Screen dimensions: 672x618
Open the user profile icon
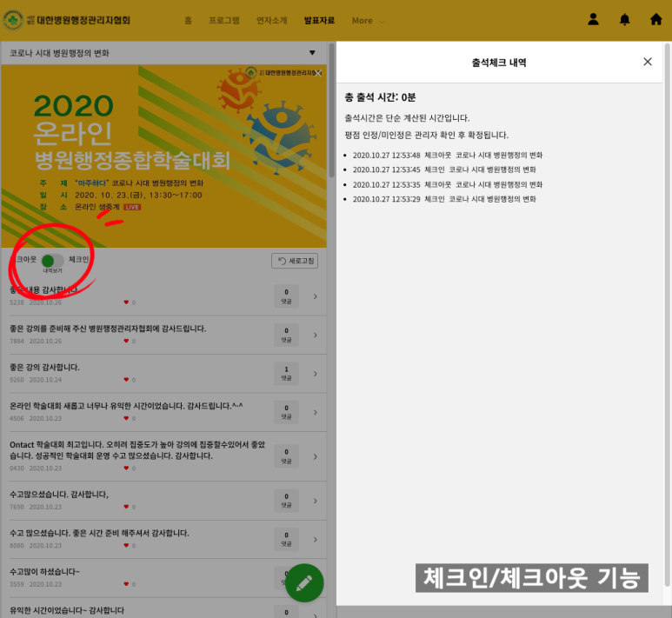tap(593, 19)
